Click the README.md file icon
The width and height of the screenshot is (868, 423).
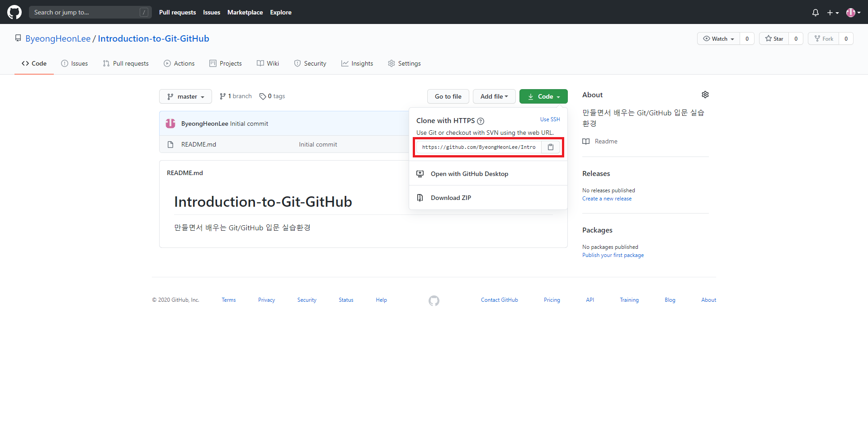(x=170, y=145)
